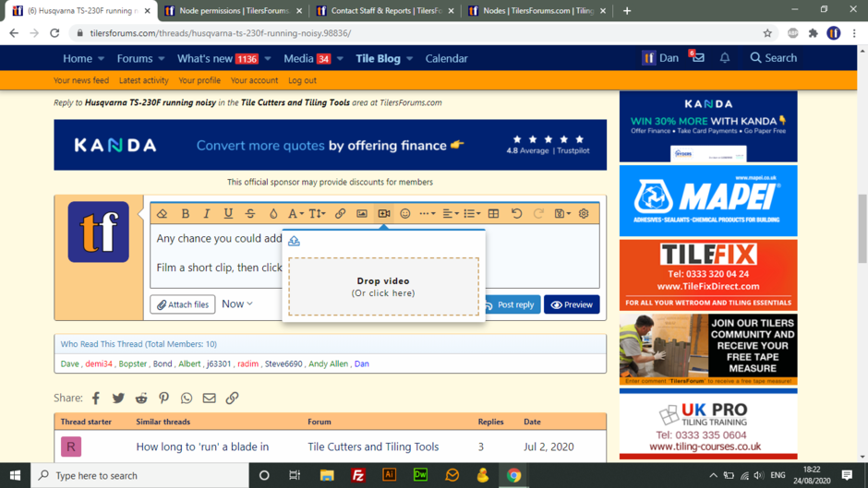Open the Now scheduling dropdown
This screenshot has height=488, width=868.
[237, 304]
